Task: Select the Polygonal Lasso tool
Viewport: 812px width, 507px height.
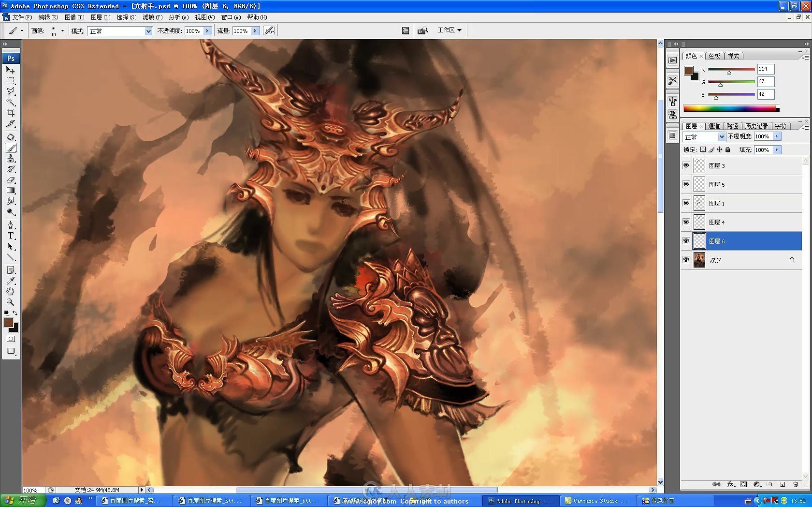Action: pyautogui.click(x=11, y=91)
